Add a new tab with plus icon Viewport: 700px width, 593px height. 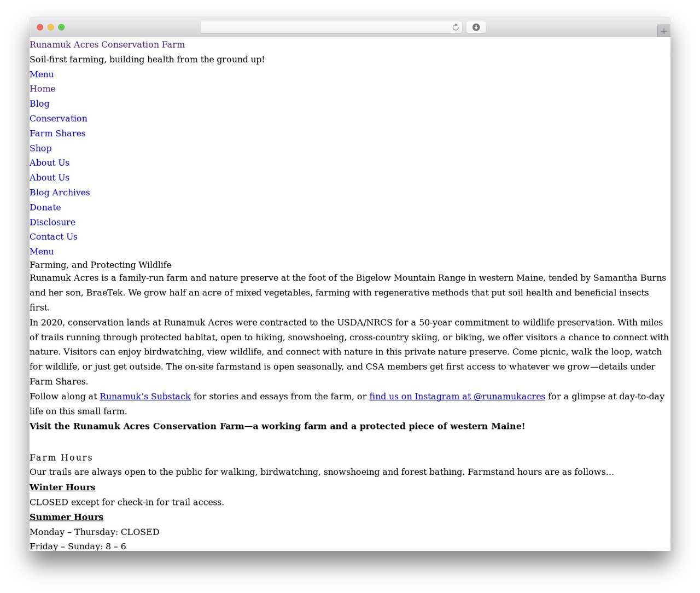click(663, 31)
